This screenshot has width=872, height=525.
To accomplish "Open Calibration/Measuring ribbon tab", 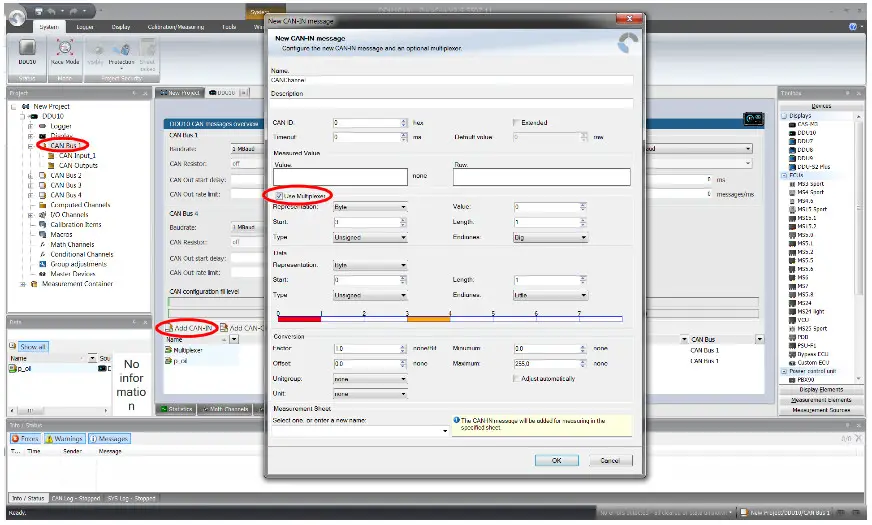I will coord(176,27).
